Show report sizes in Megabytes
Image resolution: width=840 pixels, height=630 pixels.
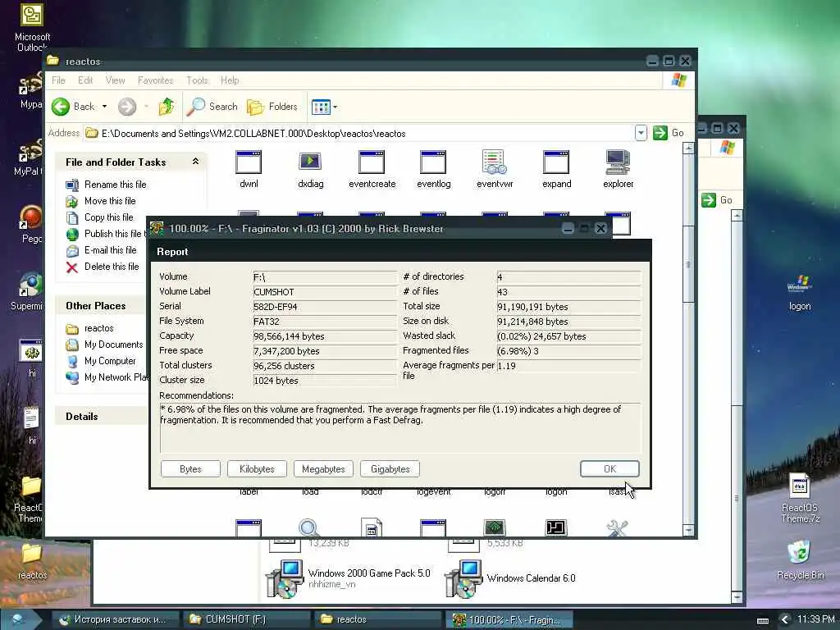pos(323,469)
